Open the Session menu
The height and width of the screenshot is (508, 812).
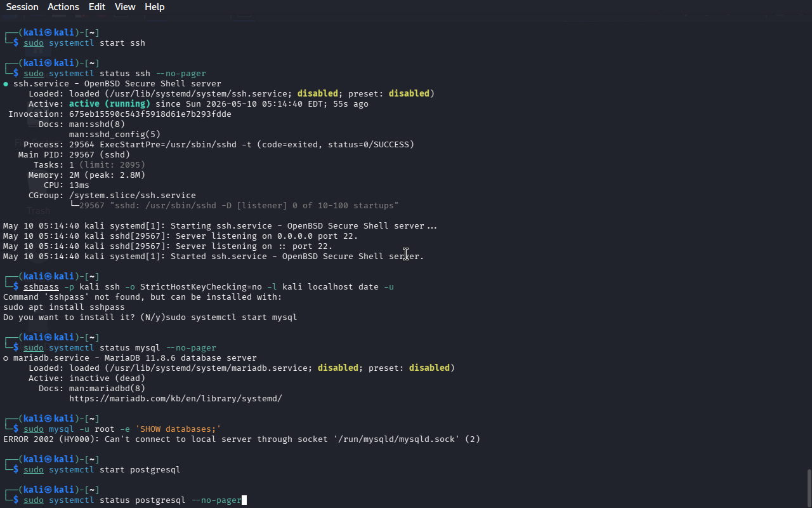coord(22,7)
